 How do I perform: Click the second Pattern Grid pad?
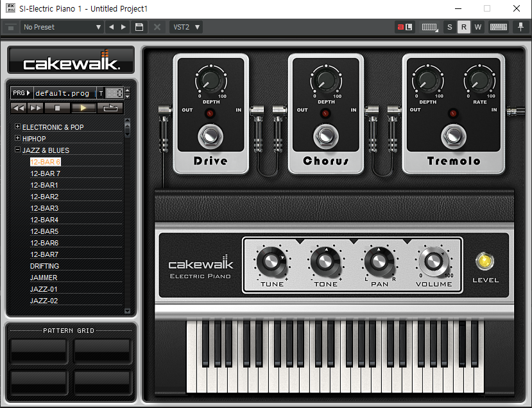click(102, 350)
